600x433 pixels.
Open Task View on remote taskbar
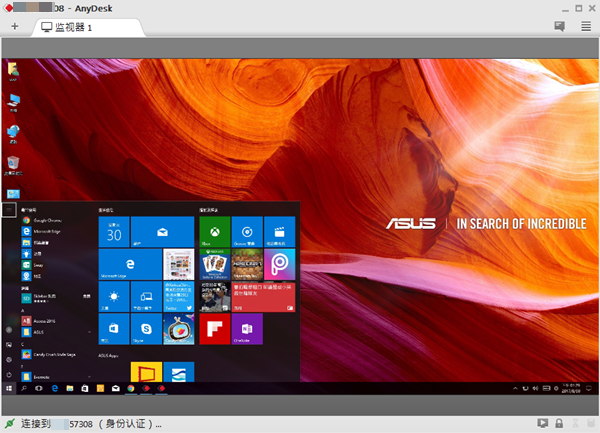point(39,388)
